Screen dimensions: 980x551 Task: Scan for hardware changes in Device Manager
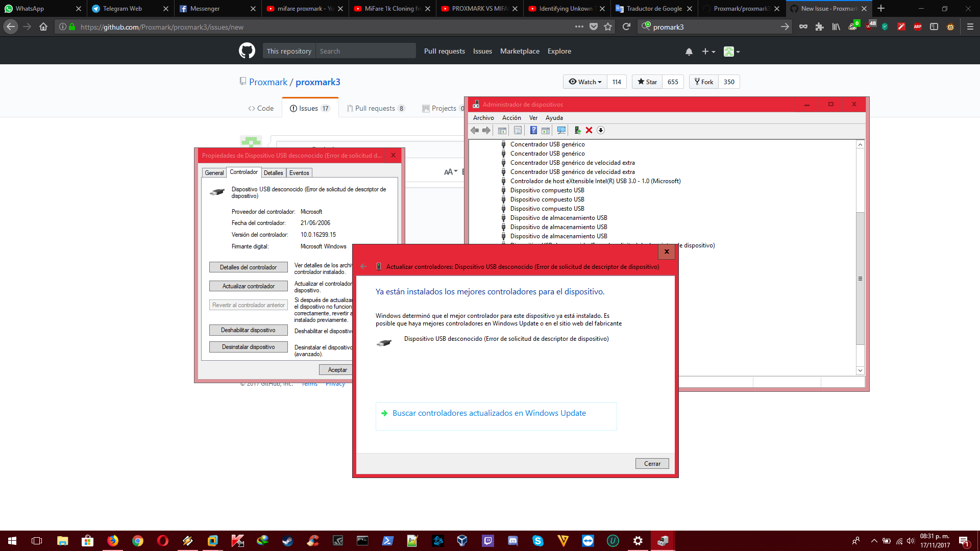(x=561, y=130)
